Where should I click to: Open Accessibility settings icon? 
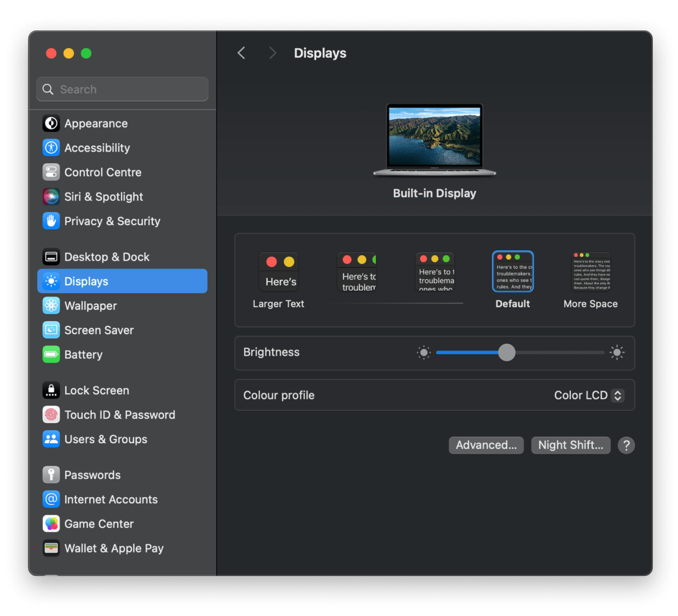coord(51,148)
